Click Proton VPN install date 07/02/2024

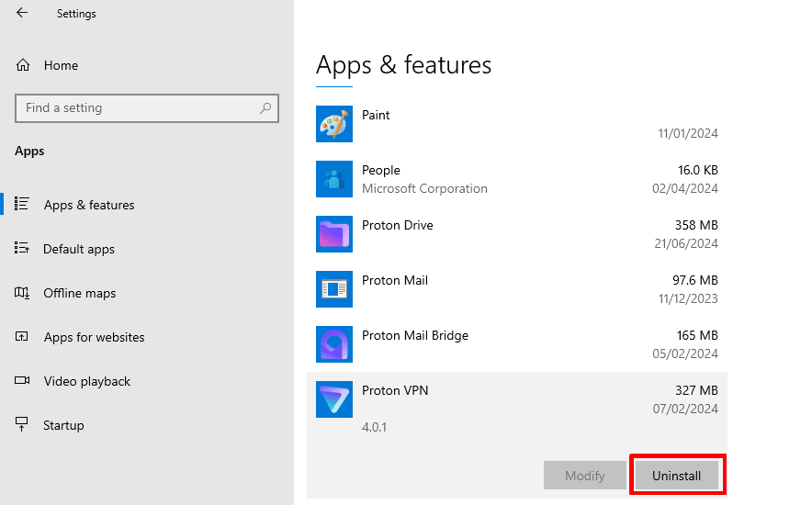coord(685,409)
